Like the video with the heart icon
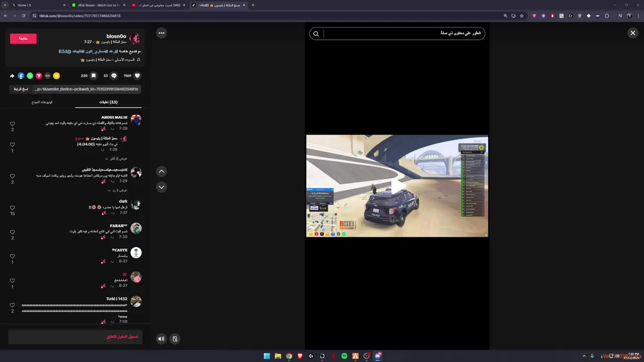 (137, 76)
